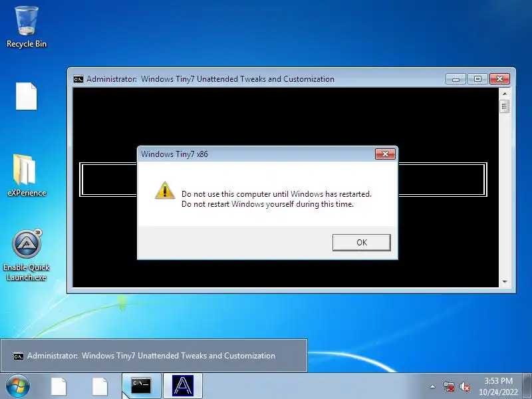Click the console vertical scrollbar thumb
The image size is (532, 399).
[505, 106]
